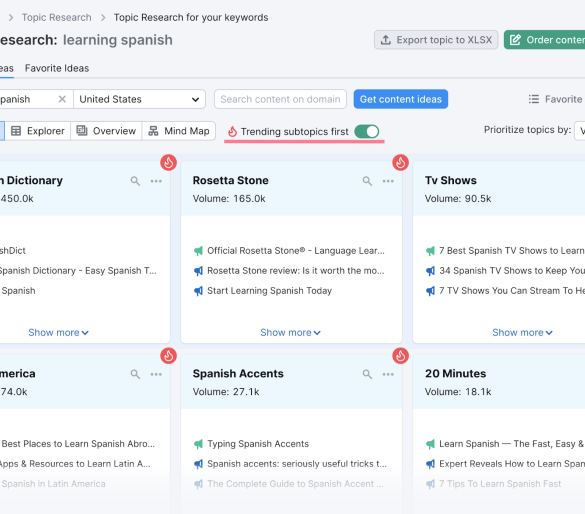Search within the Dictionary card
This screenshot has width=585, height=514.
[135, 181]
